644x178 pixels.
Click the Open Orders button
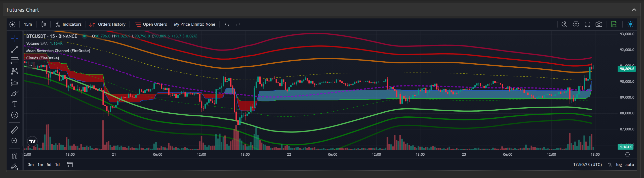(151, 24)
